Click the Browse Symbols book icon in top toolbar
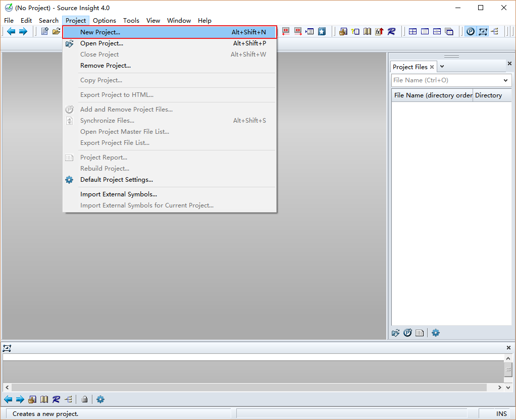 pos(367,32)
